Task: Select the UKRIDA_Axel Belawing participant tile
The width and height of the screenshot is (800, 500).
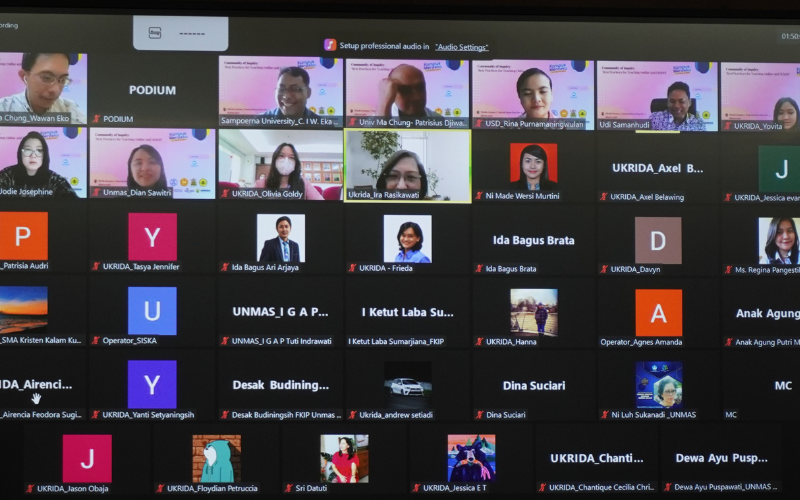Action: click(x=657, y=168)
